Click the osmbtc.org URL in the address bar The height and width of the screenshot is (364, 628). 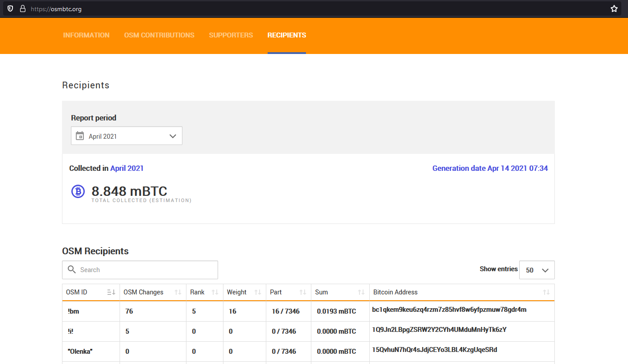point(56,9)
